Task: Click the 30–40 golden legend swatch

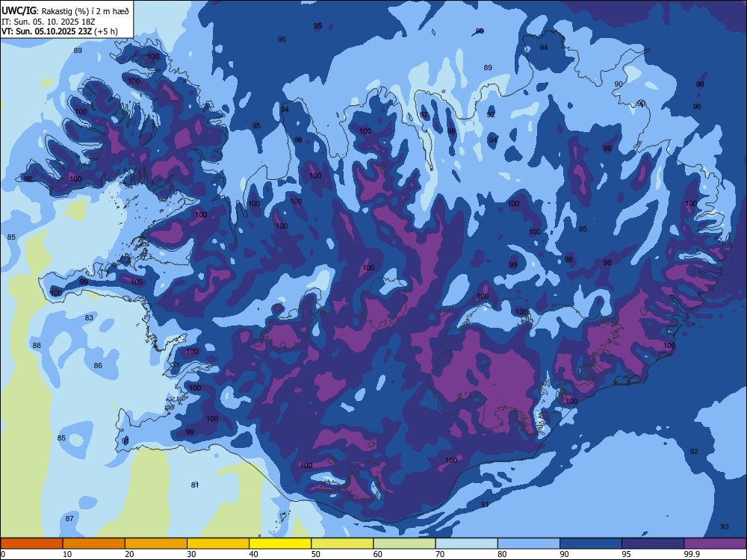Action: [x=218, y=544]
